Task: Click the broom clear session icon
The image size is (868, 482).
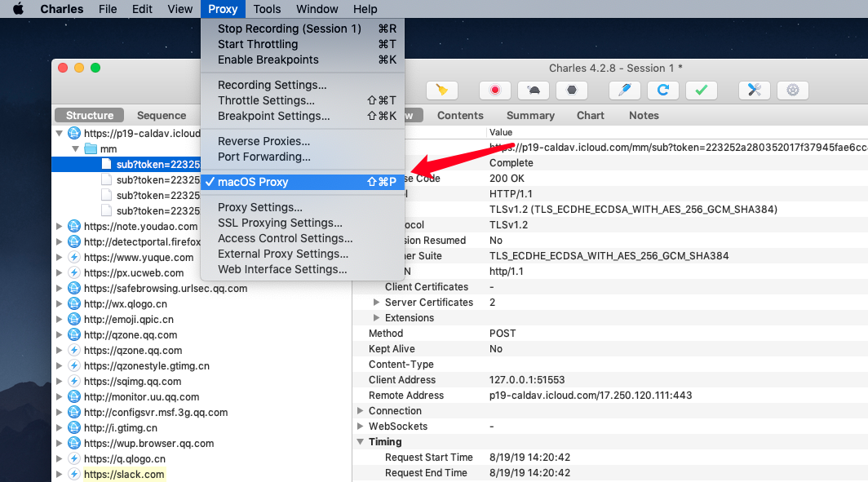Action: click(442, 91)
